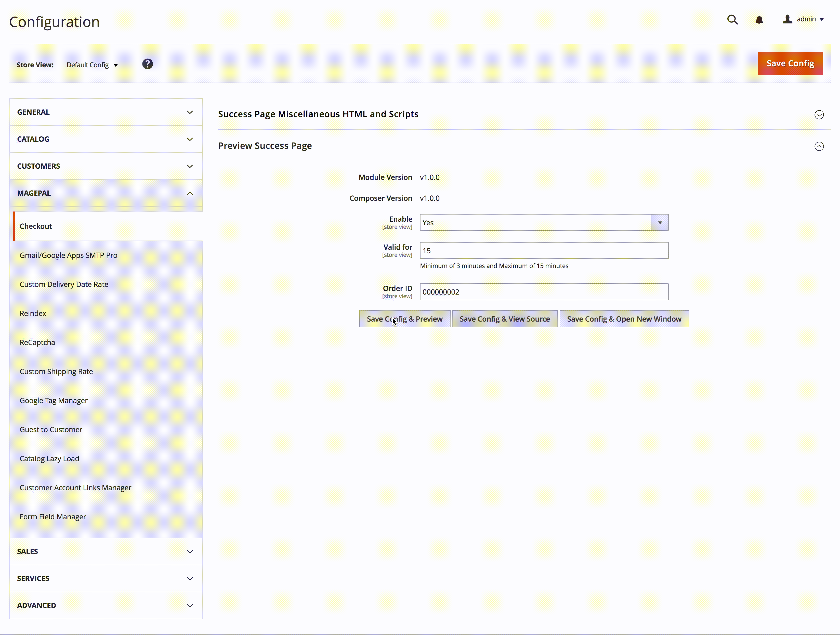Open Google Tag Manager settings
Image resolution: width=840 pixels, height=635 pixels.
point(54,400)
